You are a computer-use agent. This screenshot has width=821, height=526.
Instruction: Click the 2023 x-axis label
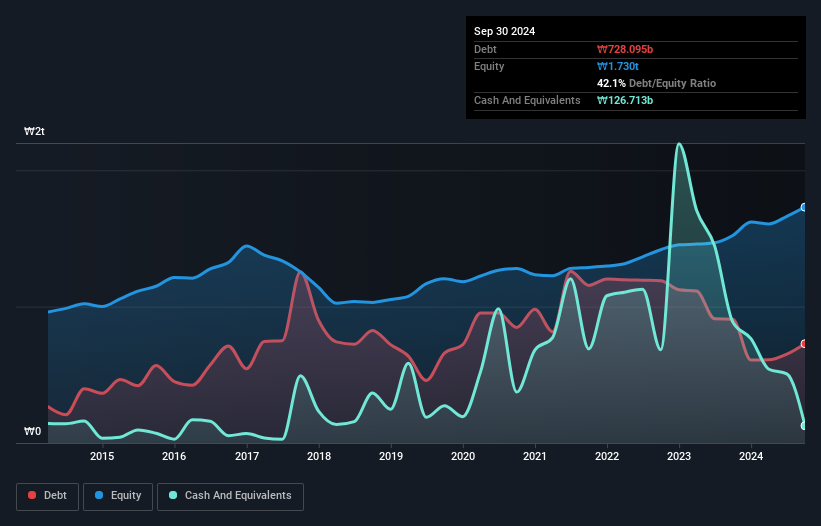pos(679,456)
